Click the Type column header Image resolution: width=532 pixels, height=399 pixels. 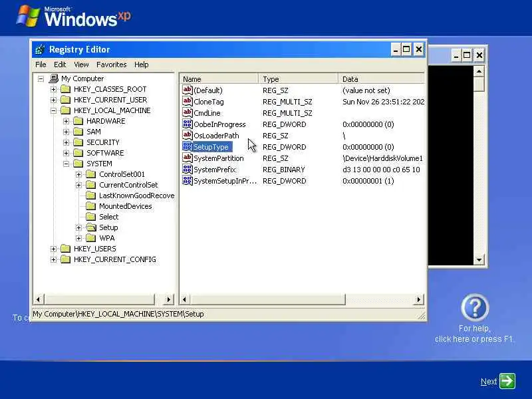(298, 79)
